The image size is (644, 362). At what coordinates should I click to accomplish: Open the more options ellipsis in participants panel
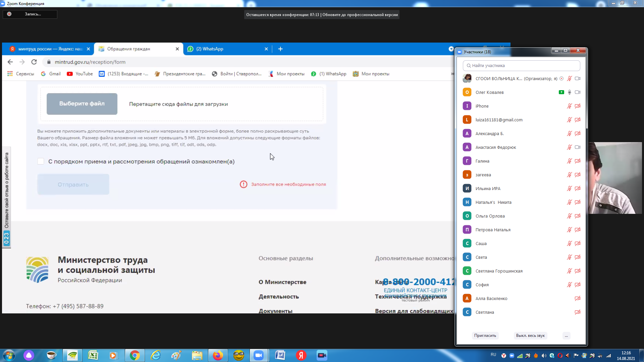(x=566, y=336)
